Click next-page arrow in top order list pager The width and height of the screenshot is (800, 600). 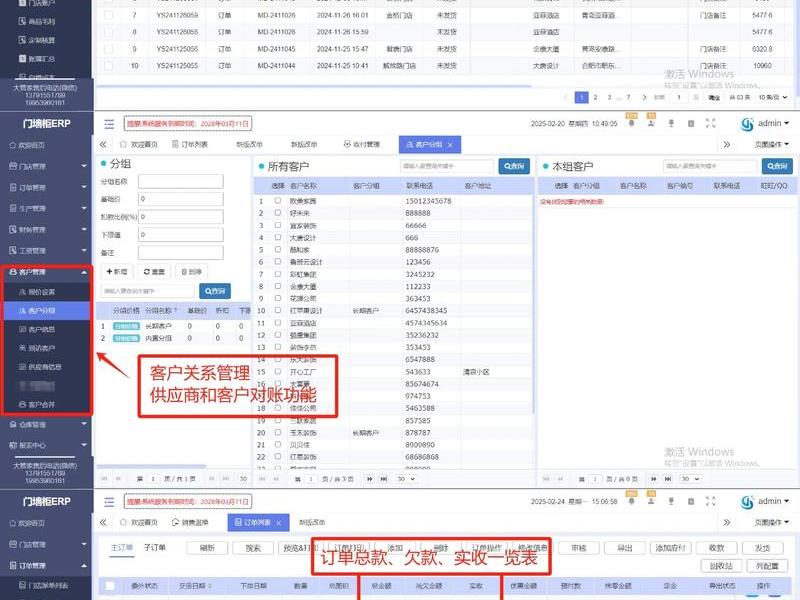coord(644,97)
